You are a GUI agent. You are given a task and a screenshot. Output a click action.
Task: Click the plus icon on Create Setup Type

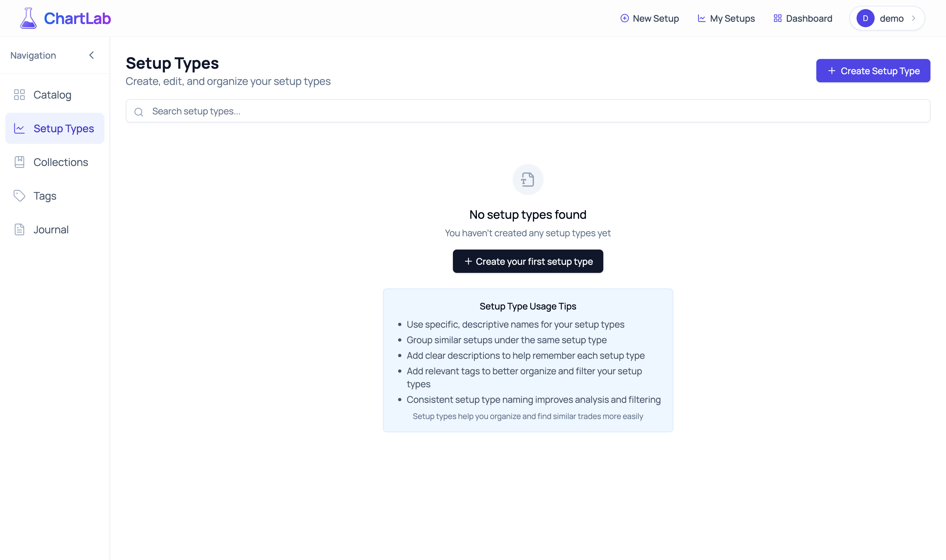(x=831, y=71)
